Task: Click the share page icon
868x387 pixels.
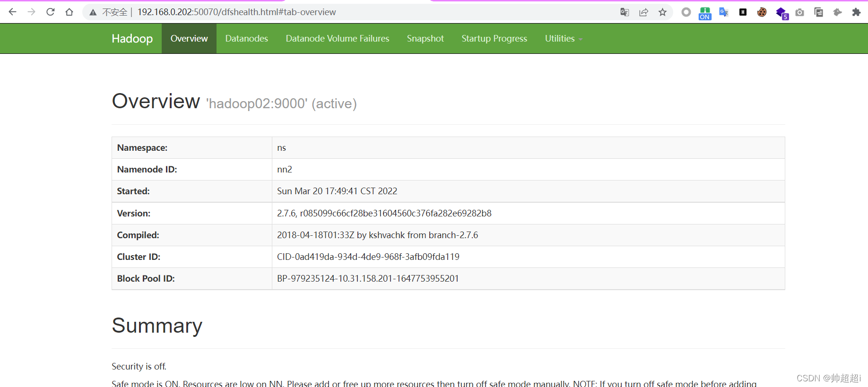Action: (x=643, y=12)
